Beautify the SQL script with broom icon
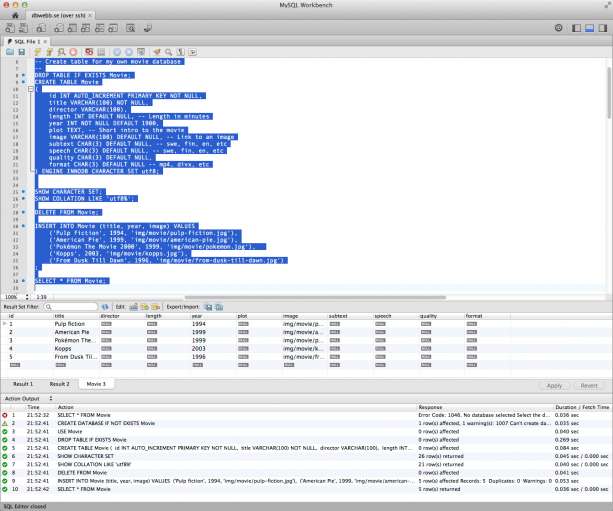Viewport: 613px width, 511px height. coord(157,52)
